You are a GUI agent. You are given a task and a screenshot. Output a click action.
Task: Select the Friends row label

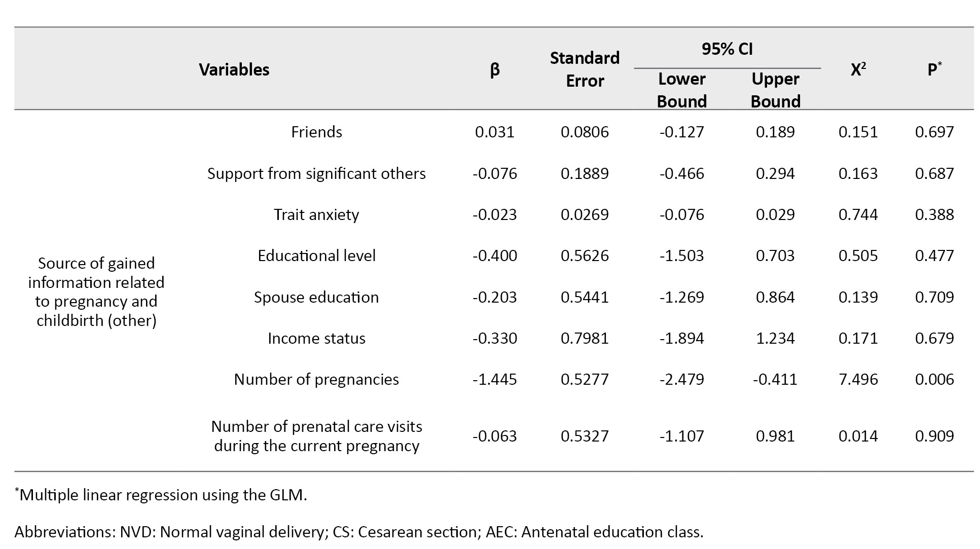[x=316, y=132]
